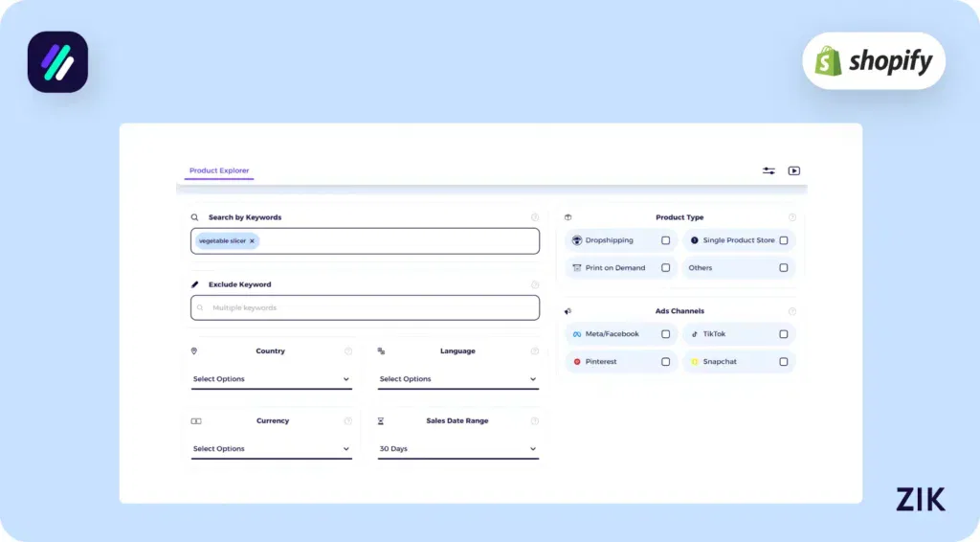
Task: Click the box icon beside Product Type
Action: click(x=568, y=217)
